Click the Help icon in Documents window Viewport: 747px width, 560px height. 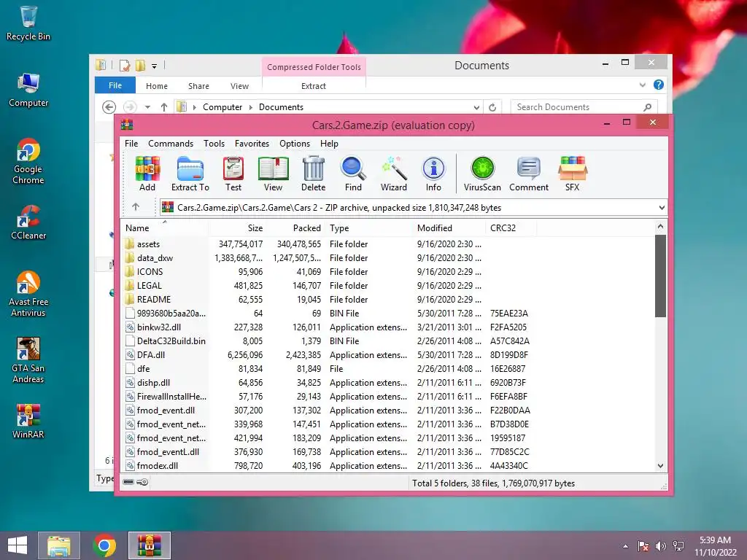(659, 85)
